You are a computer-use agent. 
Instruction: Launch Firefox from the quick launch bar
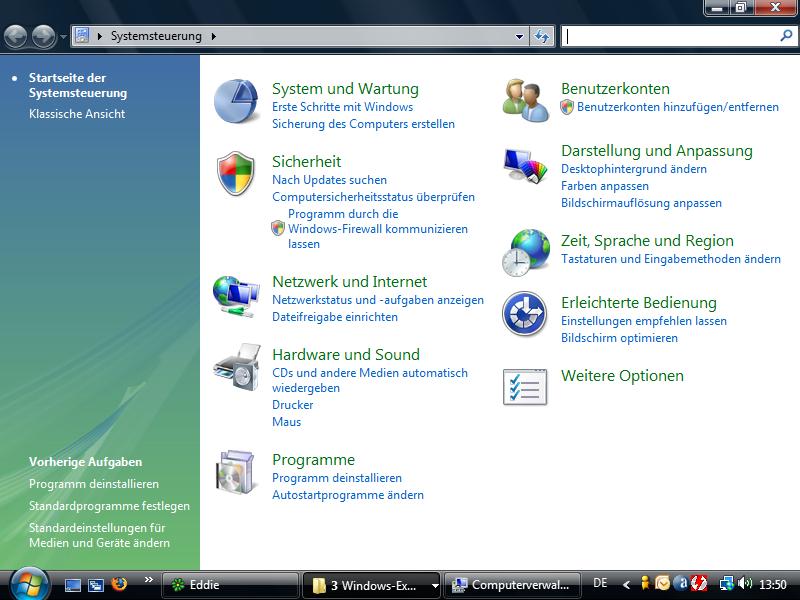[x=119, y=584]
